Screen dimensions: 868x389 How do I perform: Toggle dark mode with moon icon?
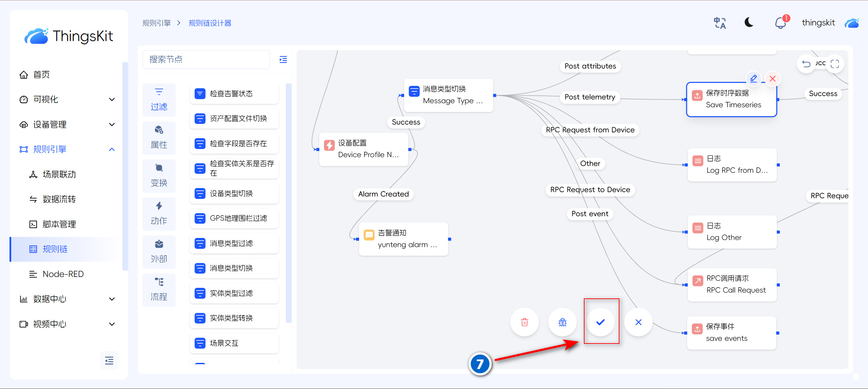pos(749,23)
